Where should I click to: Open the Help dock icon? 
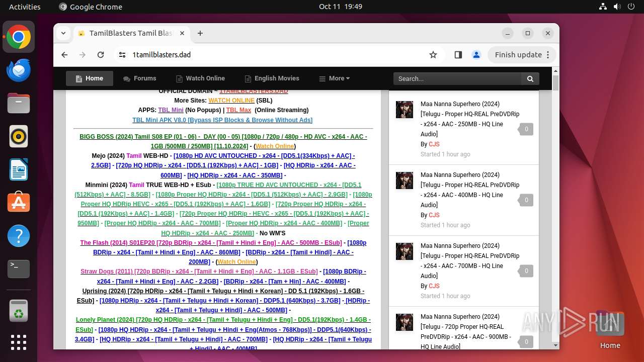19,236
